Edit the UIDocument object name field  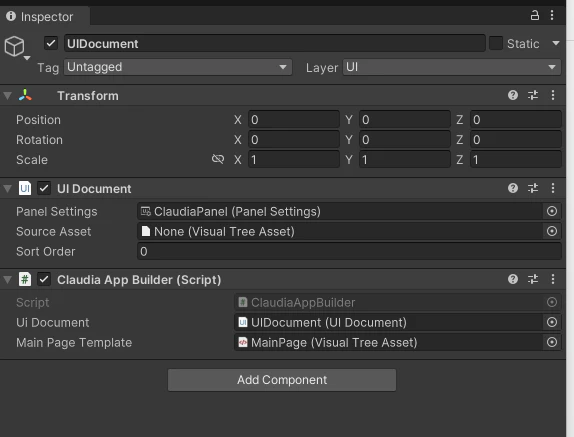click(275, 44)
